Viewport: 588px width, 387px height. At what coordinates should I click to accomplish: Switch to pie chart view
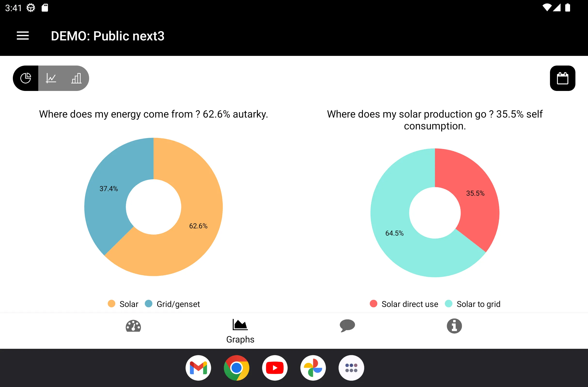25,78
